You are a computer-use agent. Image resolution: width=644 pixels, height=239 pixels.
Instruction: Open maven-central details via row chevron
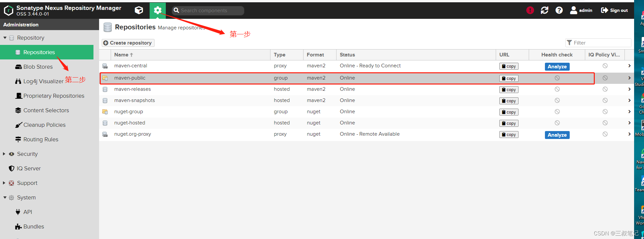point(629,66)
